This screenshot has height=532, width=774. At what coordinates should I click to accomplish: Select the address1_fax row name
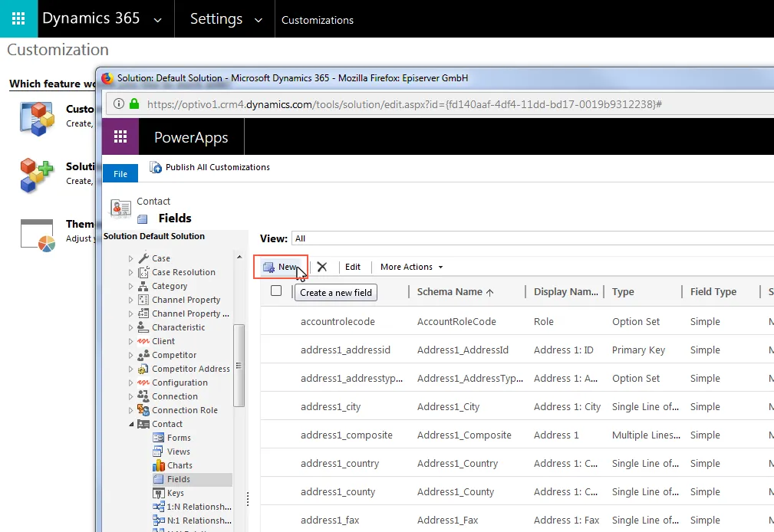coord(330,521)
